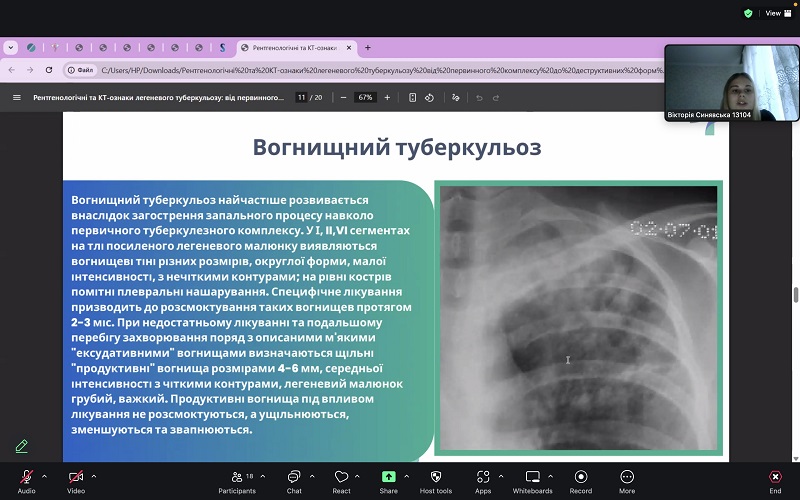Open the More options menu
The height and width of the screenshot is (500, 800).
tap(627, 477)
